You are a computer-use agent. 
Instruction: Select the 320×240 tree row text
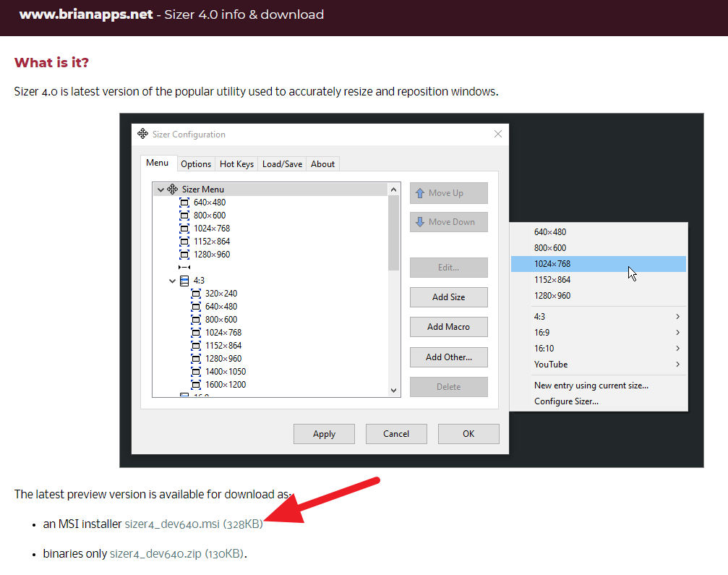[x=221, y=294]
